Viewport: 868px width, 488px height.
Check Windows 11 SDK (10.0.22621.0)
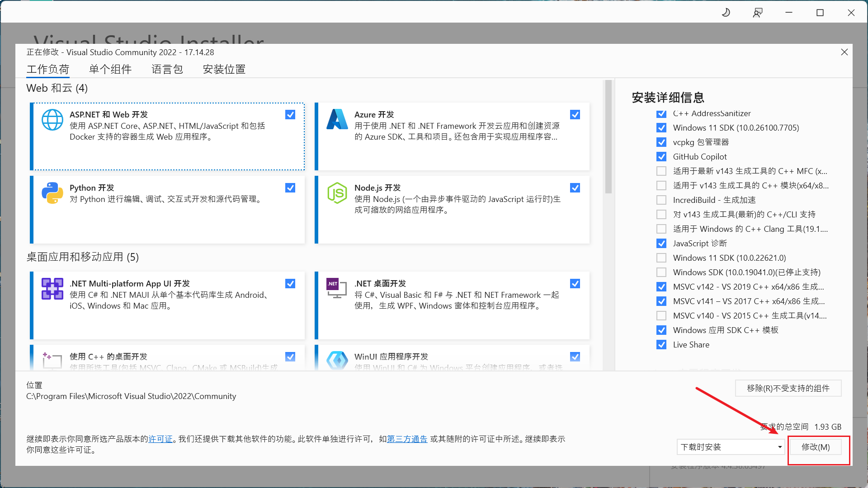tap(661, 258)
